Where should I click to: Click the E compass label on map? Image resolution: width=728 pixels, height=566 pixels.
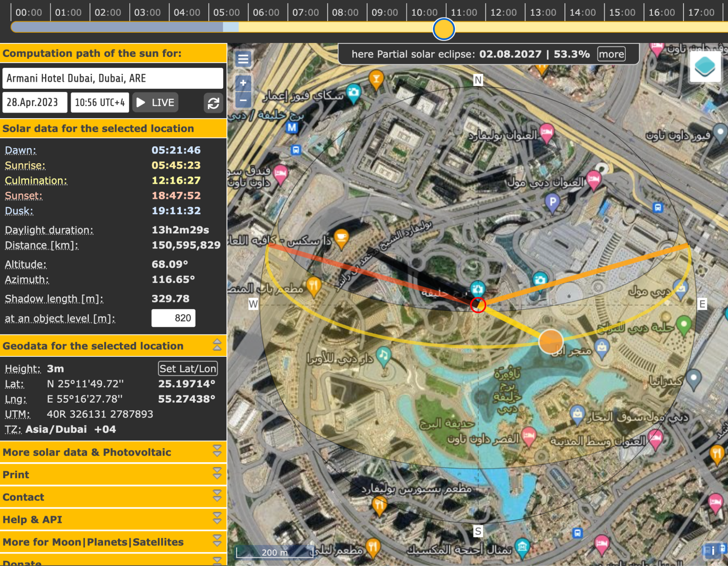pos(703,304)
